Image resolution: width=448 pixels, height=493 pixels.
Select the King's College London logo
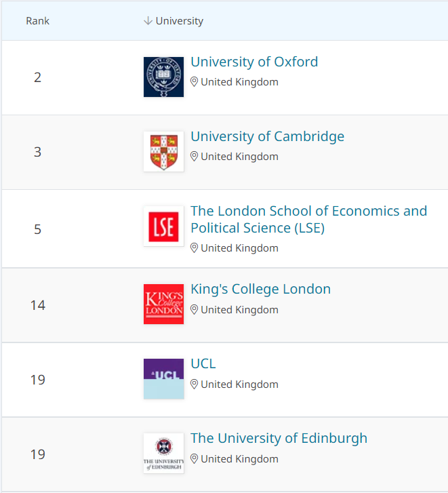164,304
